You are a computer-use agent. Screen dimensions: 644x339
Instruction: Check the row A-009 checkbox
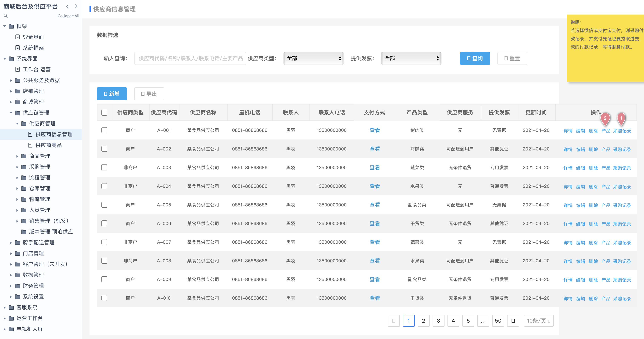(104, 279)
